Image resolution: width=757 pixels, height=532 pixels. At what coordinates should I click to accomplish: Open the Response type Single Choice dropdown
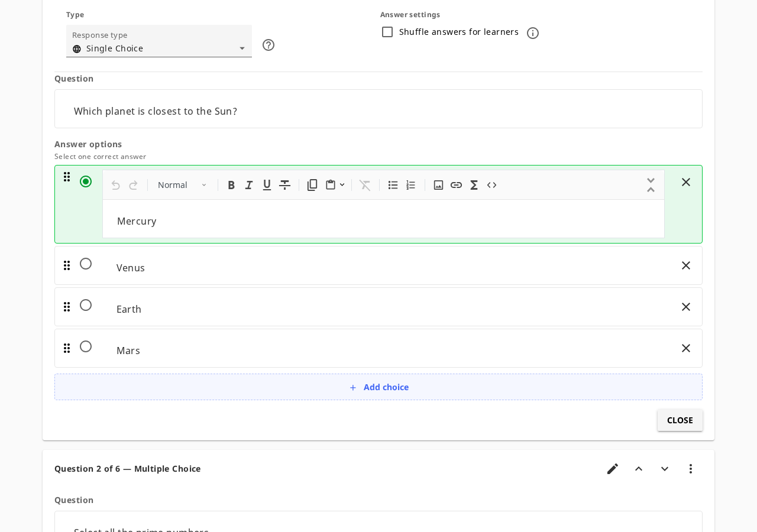point(159,41)
